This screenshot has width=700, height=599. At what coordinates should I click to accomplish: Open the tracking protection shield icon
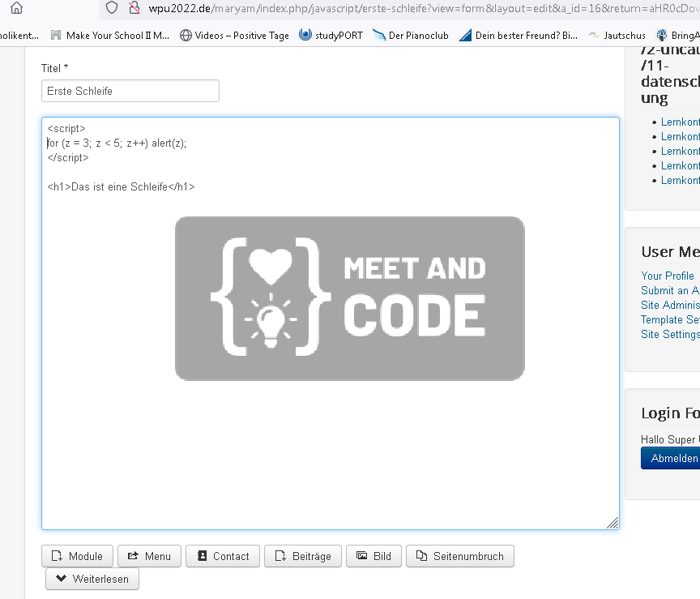click(x=112, y=7)
